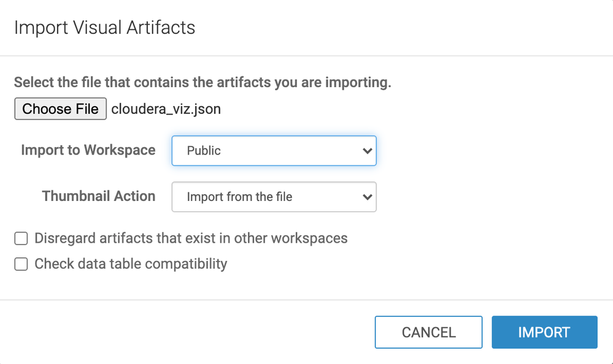Select the "Import from the file" value text

(239, 197)
